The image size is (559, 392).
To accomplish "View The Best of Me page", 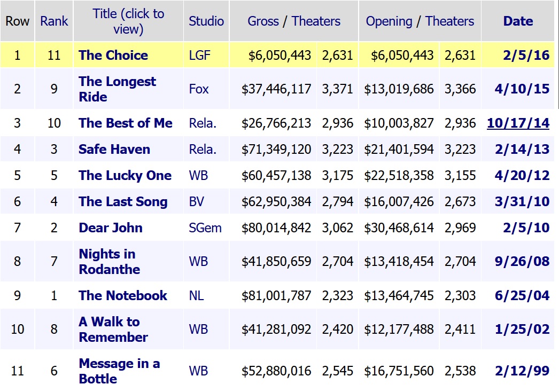I will [126, 123].
